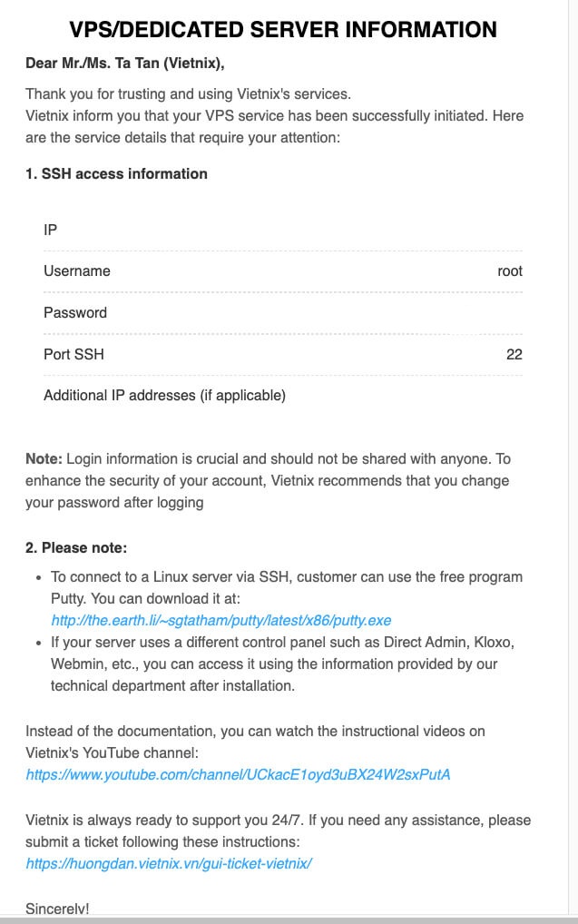Image resolution: width=578 pixels, height=924 pixels.
Task: Click the IP row label
Action: (x=51, y=230)
